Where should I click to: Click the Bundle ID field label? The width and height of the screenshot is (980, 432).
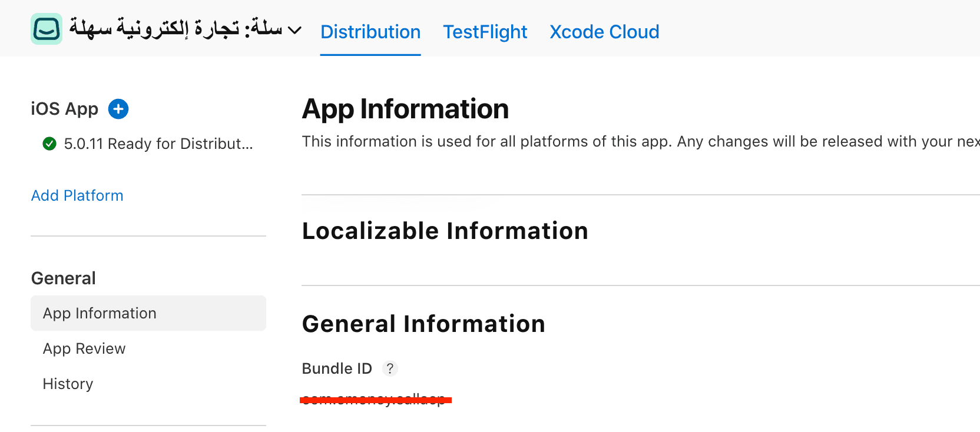[337, 368]
